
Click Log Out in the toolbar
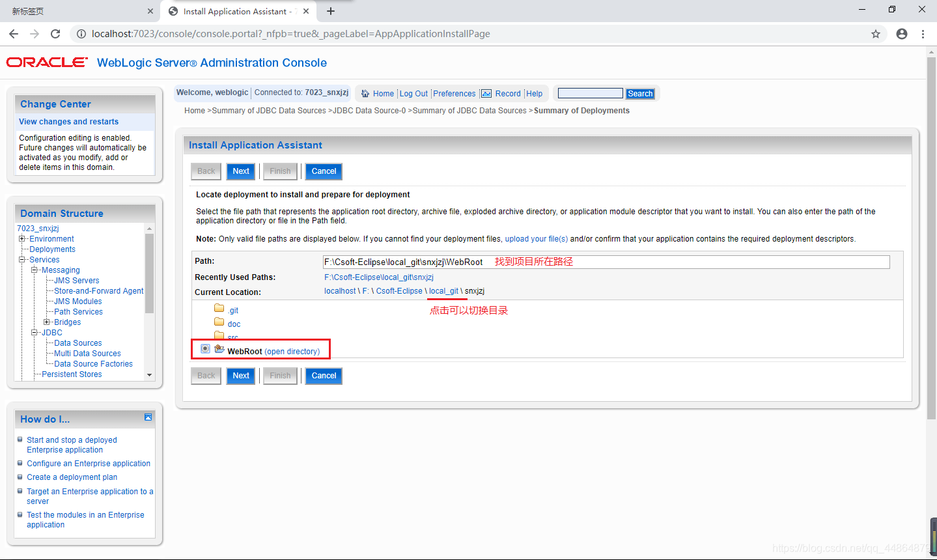pos(413,94)
